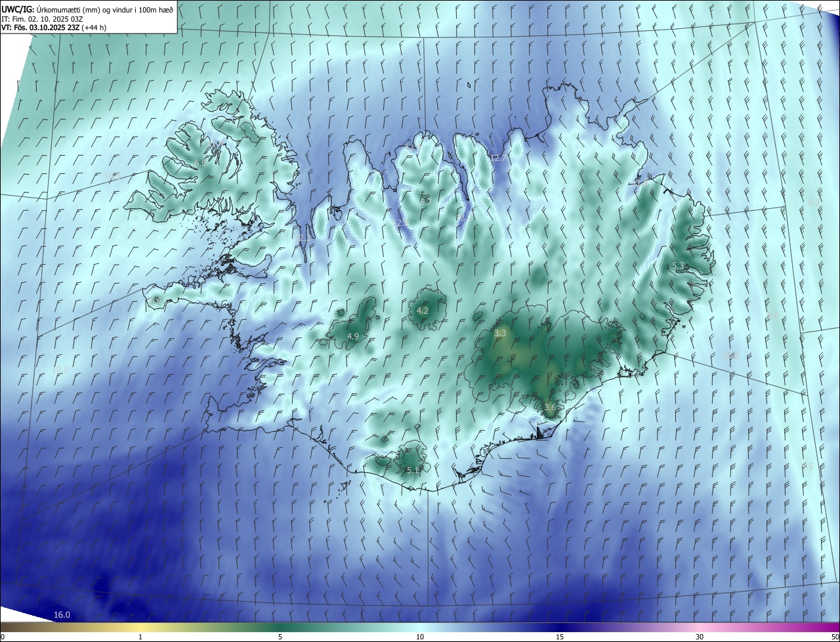This screenshot has height=642, width=840.
Task: Click the 6.0 value in the Westfjords
Action: click(199, 162)
